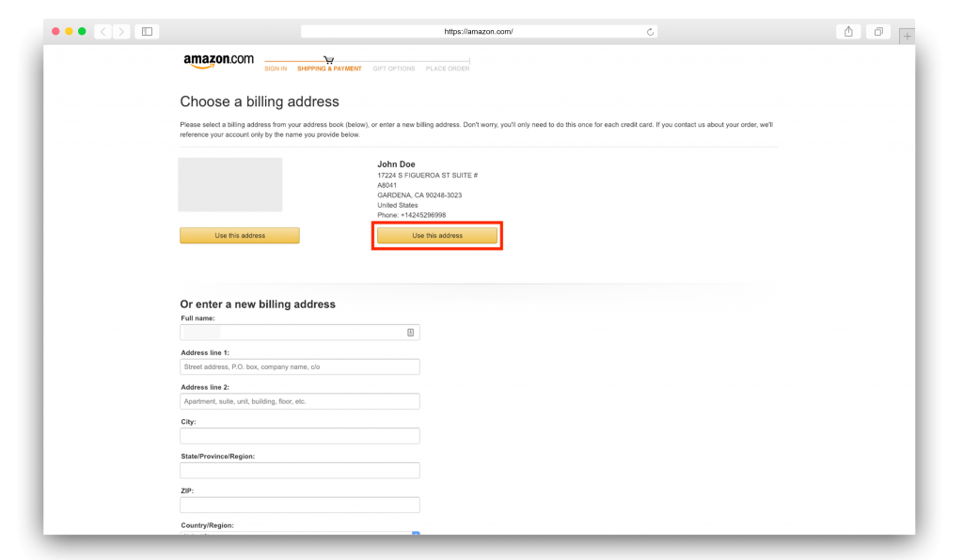This screenshot has width=963, height=560.
Task: Toggle the Safari sidebar icon
Action: pyautogui.click(x=148, y=31)
